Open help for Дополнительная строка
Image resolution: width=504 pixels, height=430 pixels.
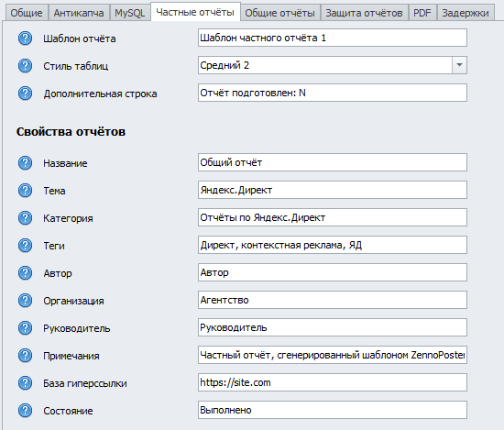(25, 94)
